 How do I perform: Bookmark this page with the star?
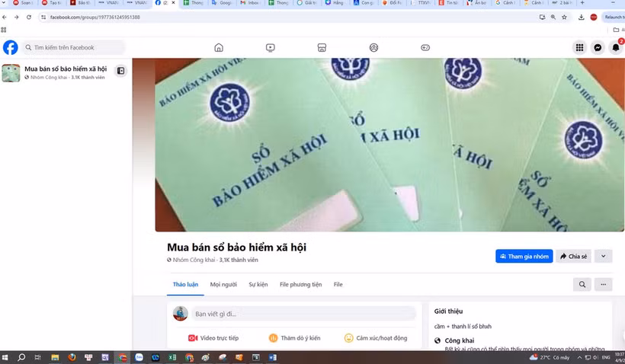(564, 17)
